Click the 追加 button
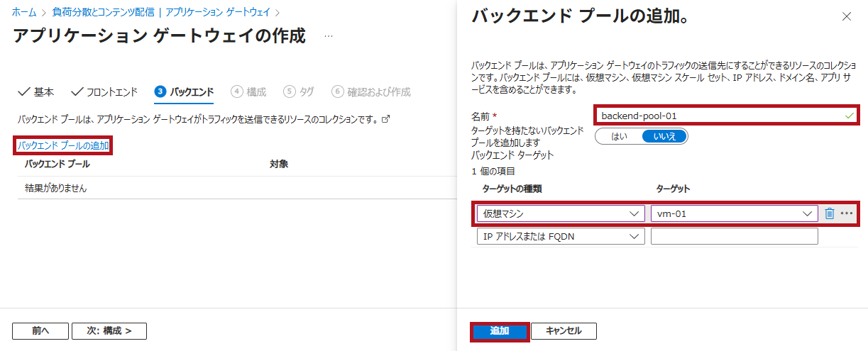This screenshot has width=868, height=351. point(500,331)
